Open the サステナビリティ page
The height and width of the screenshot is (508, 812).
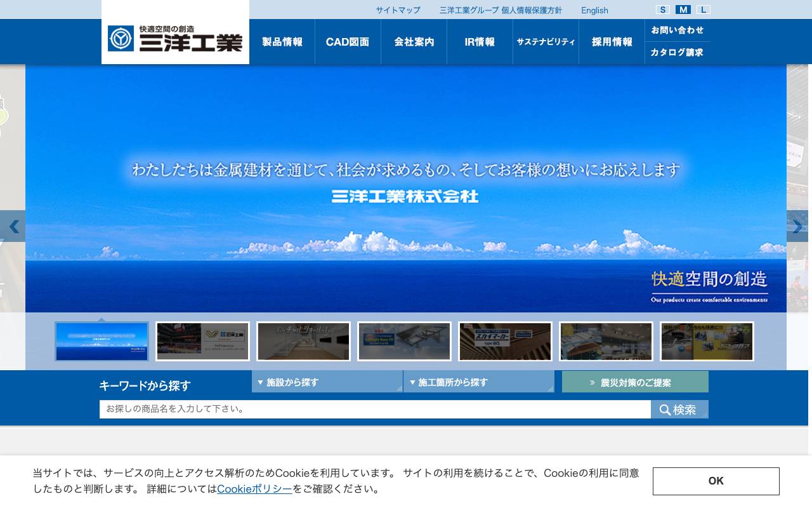pos(546,41)
